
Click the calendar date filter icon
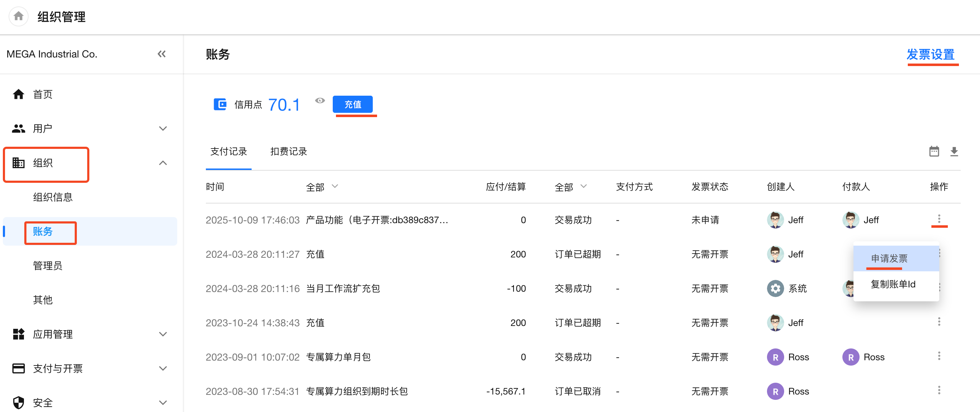934,151
